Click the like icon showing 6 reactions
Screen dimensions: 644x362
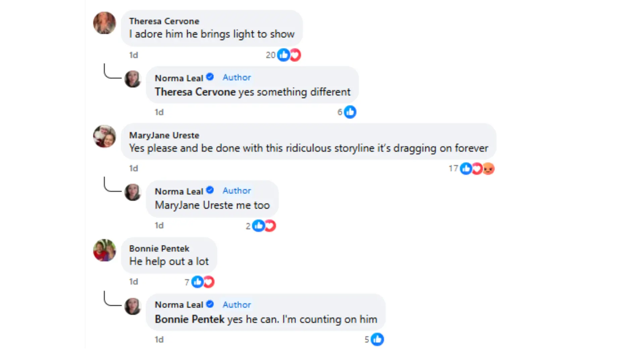click(x=350, y=112)
